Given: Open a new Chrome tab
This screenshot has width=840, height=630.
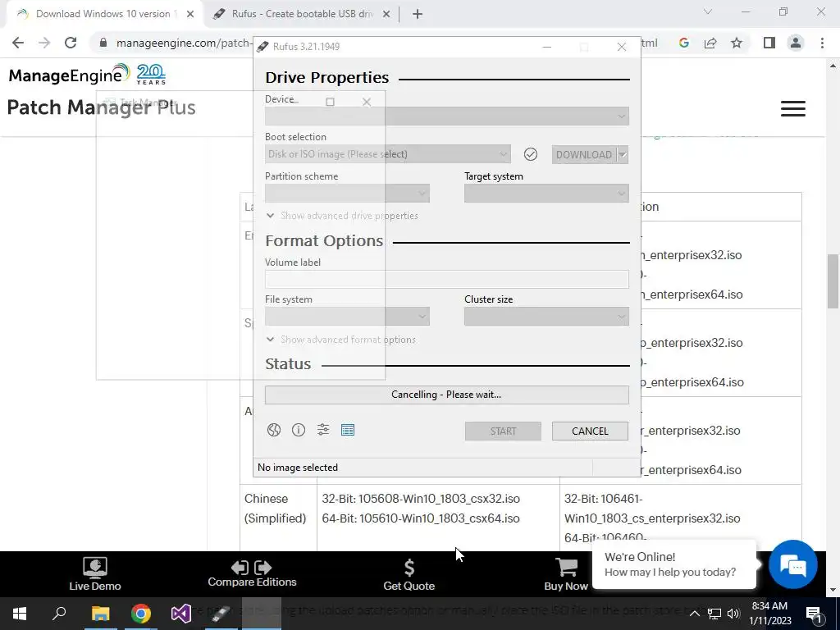Looking at the screenshot, I should (x=418, y=15).
